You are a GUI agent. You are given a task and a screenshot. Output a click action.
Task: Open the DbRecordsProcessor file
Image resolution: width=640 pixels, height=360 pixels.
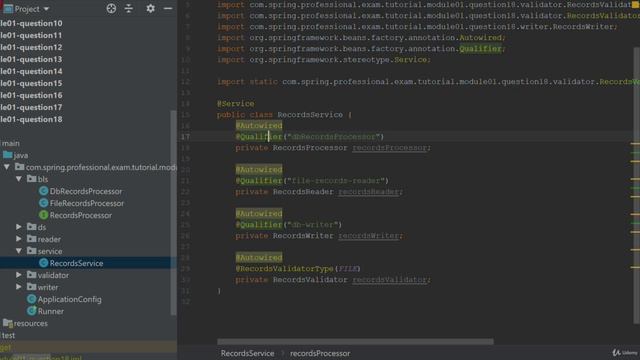[86, 191]
